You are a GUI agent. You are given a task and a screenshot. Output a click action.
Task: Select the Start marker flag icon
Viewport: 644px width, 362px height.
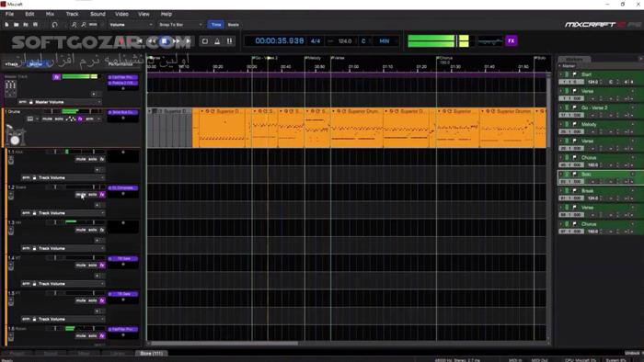click(574, 74)
